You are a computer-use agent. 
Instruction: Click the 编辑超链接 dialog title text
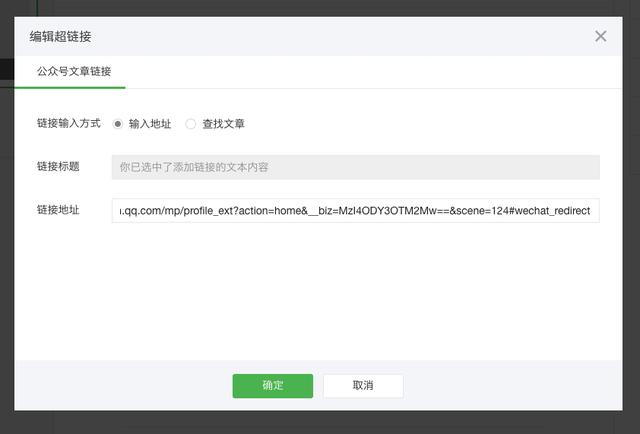[x=61, y=37]
